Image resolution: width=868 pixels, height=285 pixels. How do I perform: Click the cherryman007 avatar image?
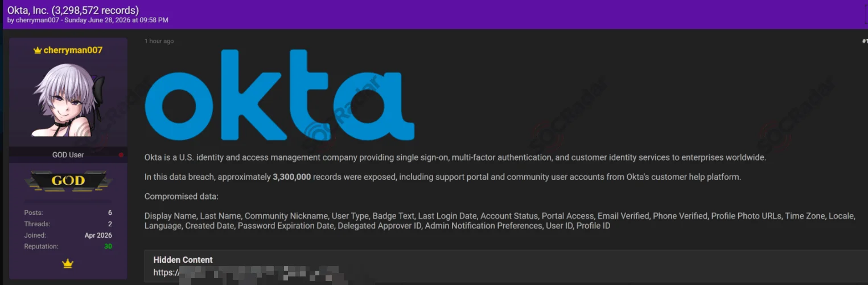(68, 99)
